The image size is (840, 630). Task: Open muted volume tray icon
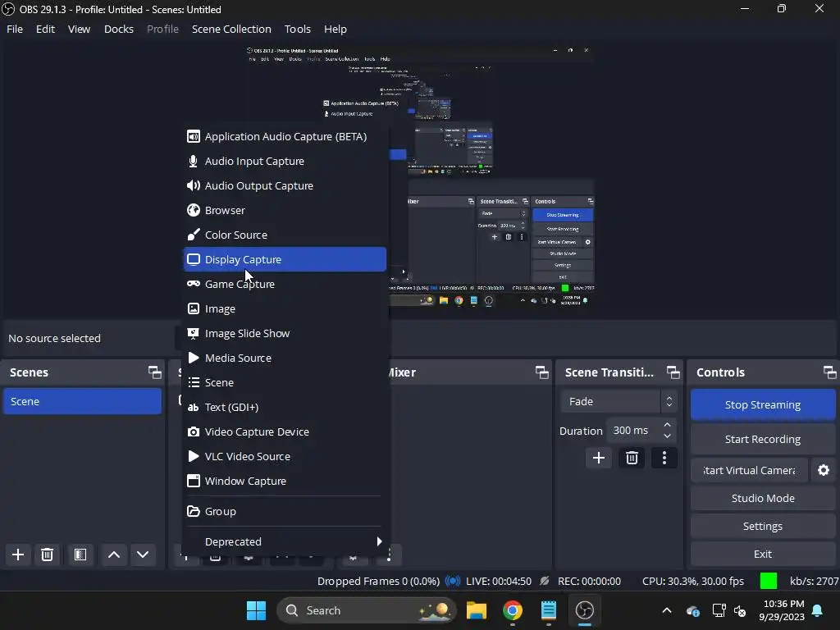[x=741, y=610]
